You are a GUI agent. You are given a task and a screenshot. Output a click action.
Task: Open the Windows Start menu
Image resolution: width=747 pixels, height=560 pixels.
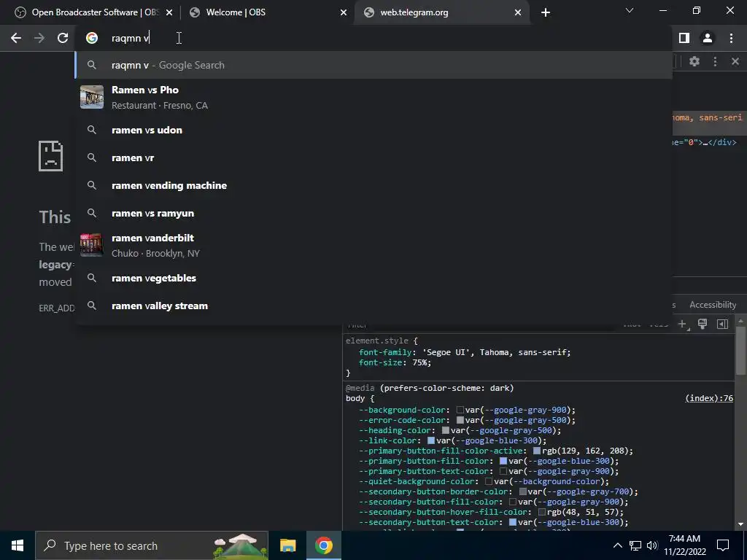[x=18, y=545]
